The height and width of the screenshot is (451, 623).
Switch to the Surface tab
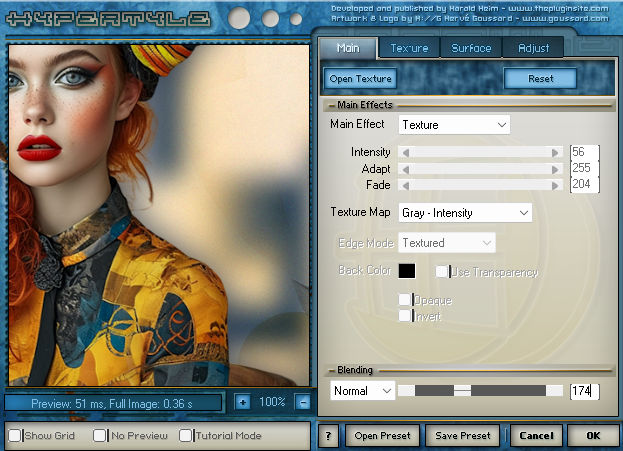(471, 48)
